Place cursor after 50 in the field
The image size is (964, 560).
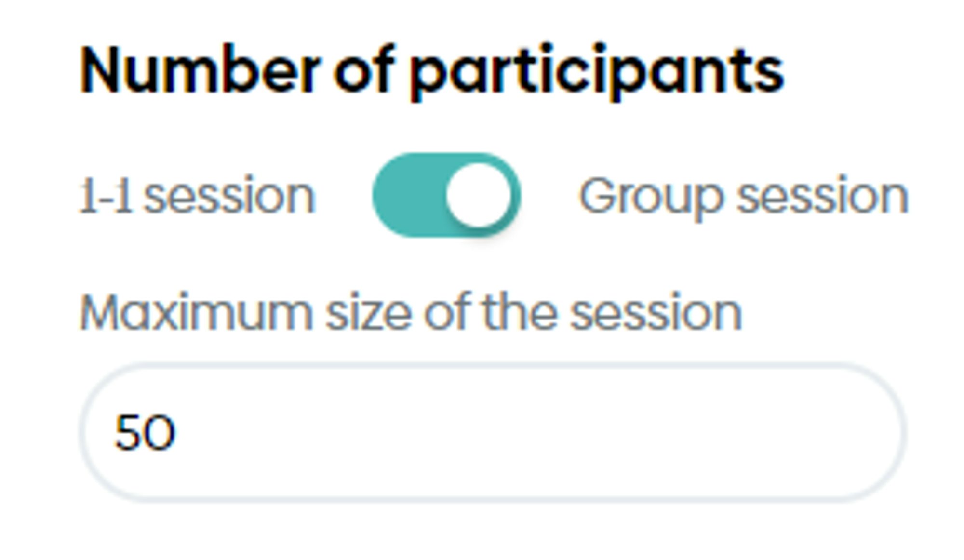point(179,433)
